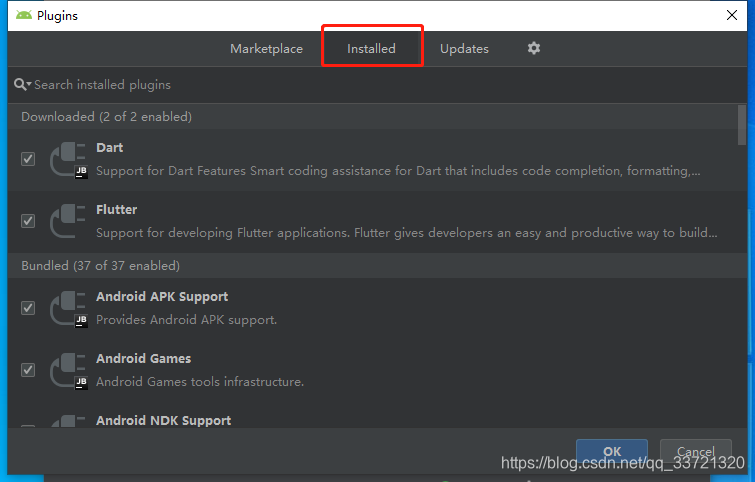The height and width of the screenshot is (482, 755).
Task: Click the Flutter plugin description text
Action: (x=407, y=233)
